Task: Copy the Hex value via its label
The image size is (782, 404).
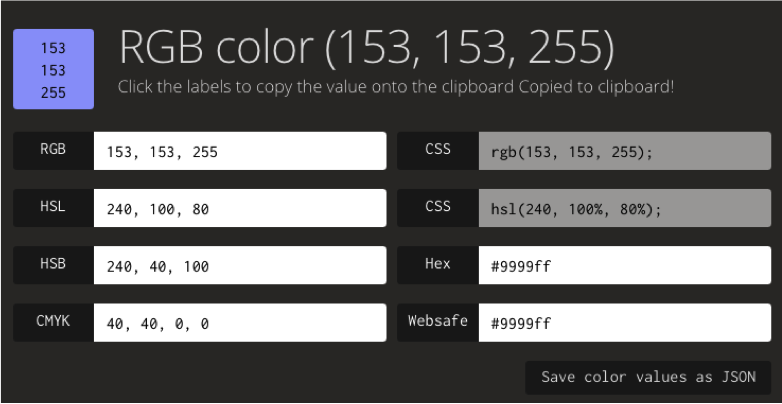Action: tap(438, 265)
